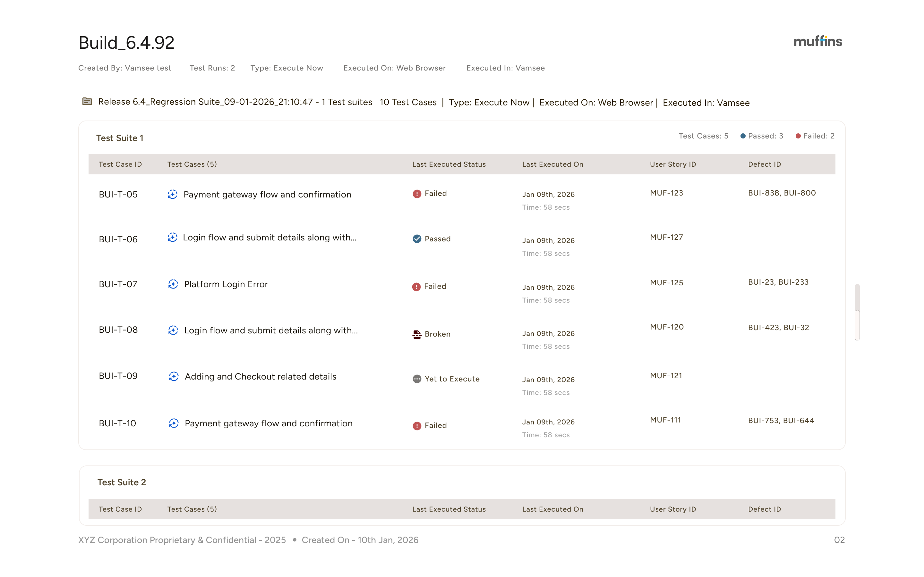Select the Last Executed Status column header
The image size is (924, 577).
pyautogui.click(x=449, y=164)
